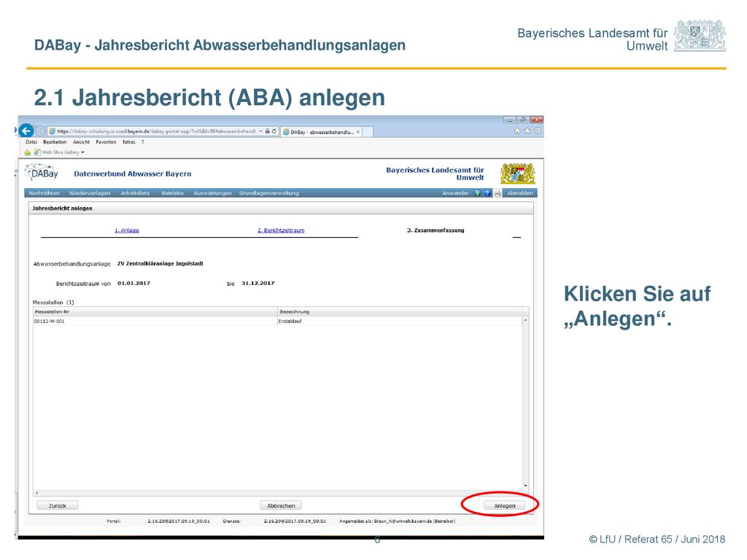Screen dimensions: 747x560
Task: Click the page favicon in the address bar
Action: pos(53,131)
